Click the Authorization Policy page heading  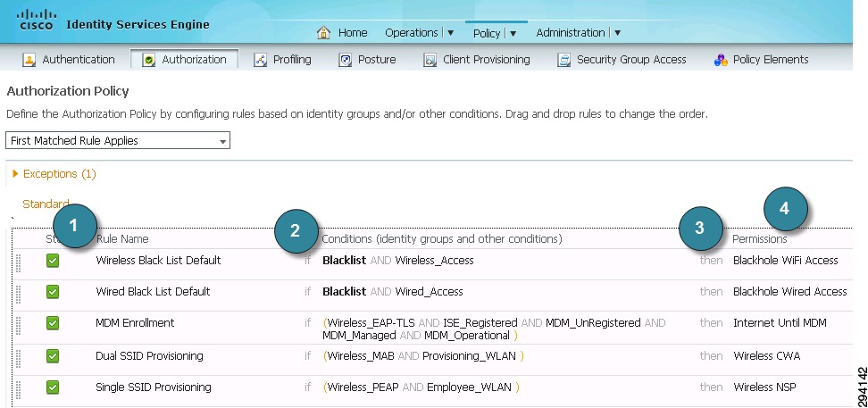(x=68, y=91)
